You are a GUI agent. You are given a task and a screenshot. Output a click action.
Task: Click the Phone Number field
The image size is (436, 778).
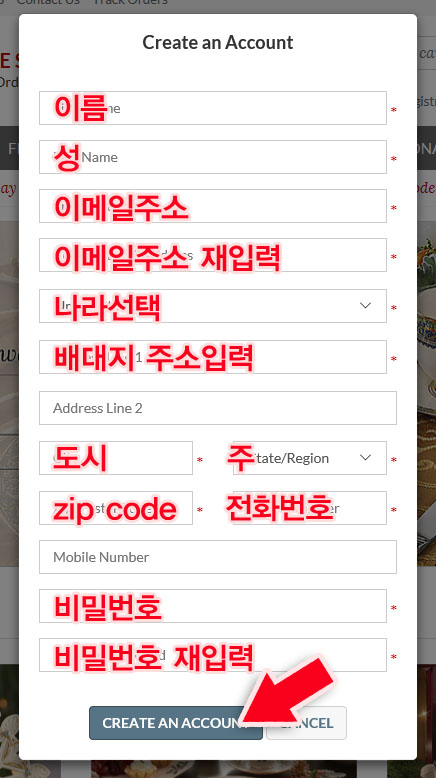pyautogui.click(x=310, y=508)
